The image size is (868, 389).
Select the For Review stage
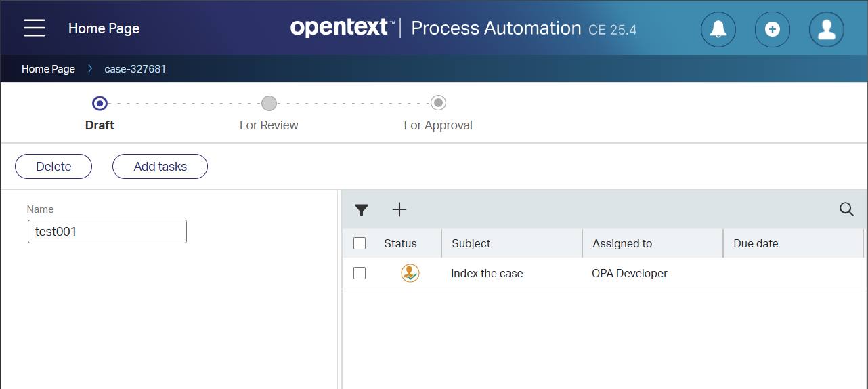click(x=269, y=104)
